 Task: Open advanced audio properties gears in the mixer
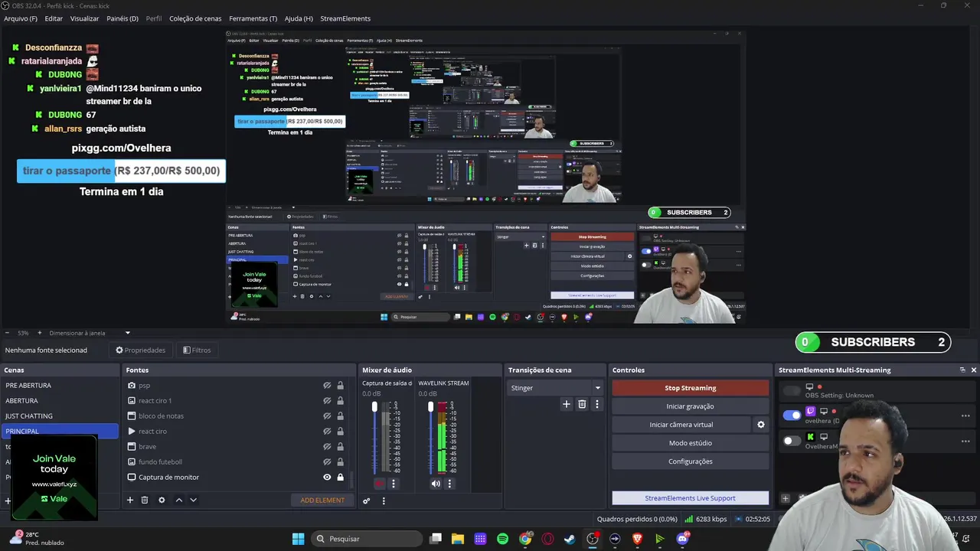pyautogui.click(x=367, y=500)
